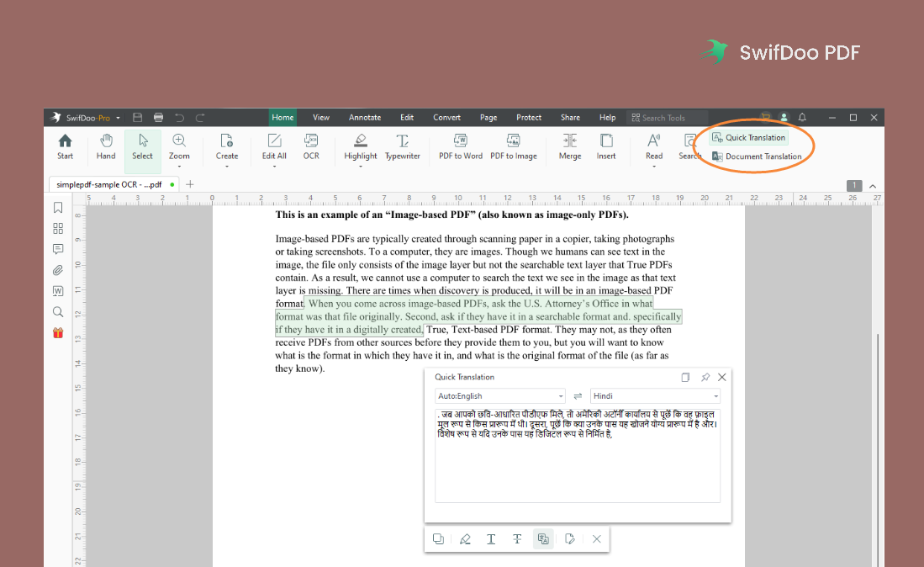
Task: Expand the Zoom dropdown arrow
Action: click(179, 167)
